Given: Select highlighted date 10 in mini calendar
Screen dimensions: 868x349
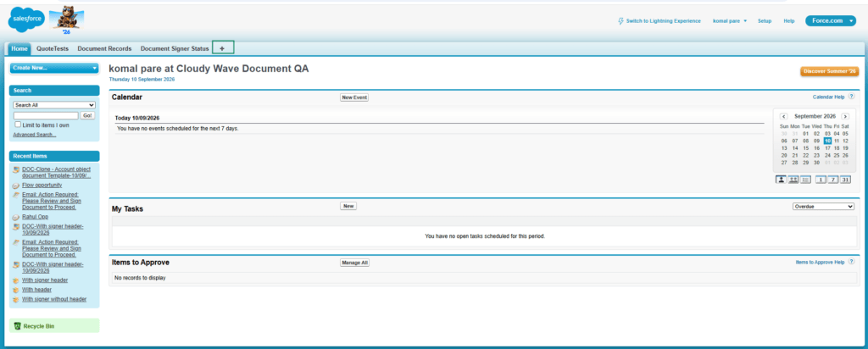Looking at the screenshot, I should (x=827, y=141).
